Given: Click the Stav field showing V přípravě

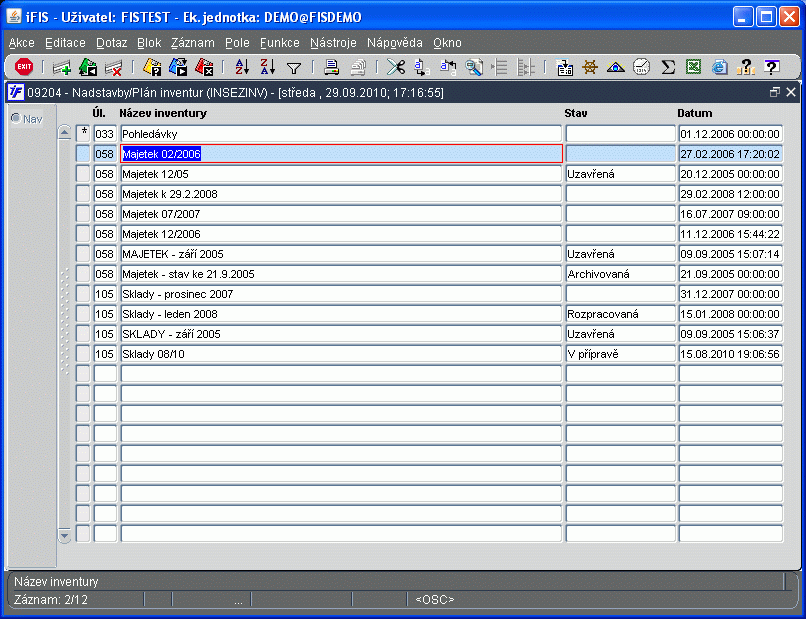Looking at the screenshot, I should tap(620, 354).
